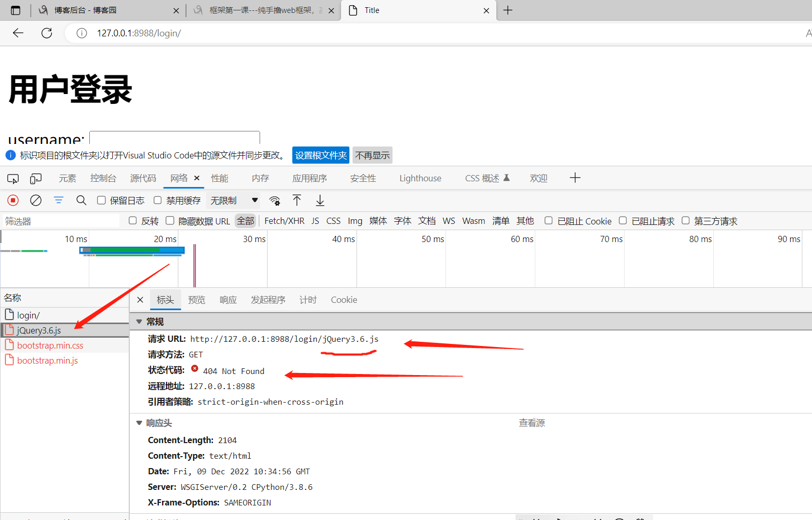Close the request details panel
This screenshot has height=520, width=812.
click(140, 300)
